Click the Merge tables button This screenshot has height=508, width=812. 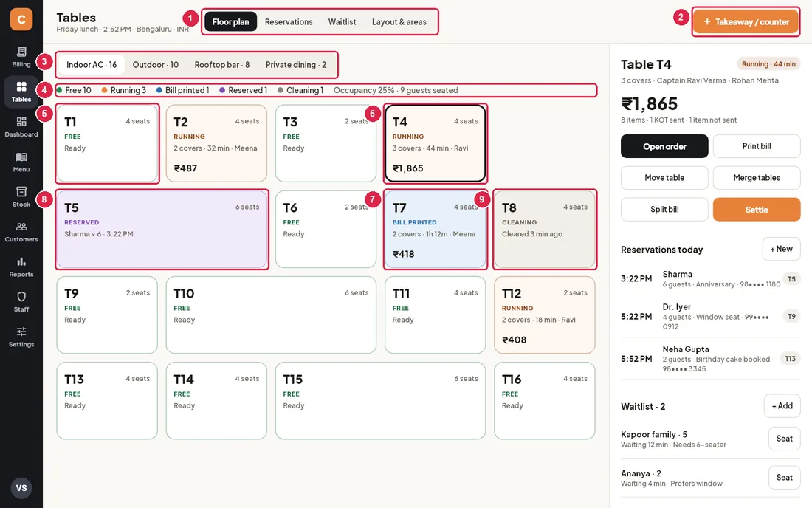pos(757,178)
